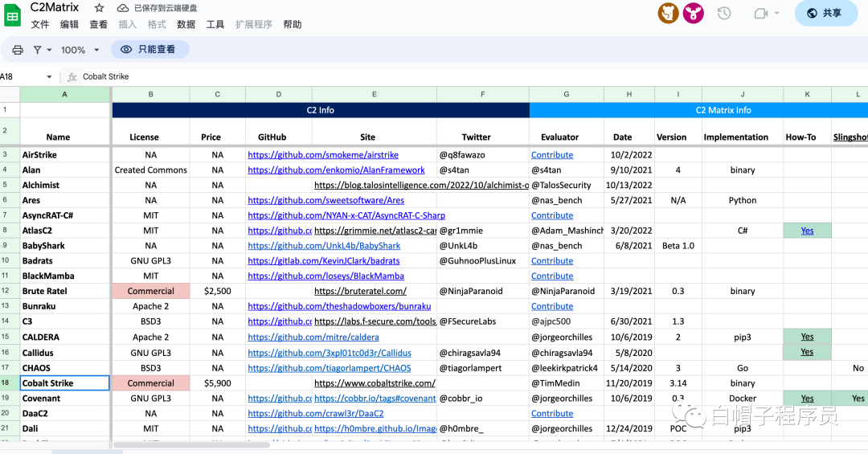Screen dimensions: 868x454
Task: Click the saved to cloud drive icon
Action: tap(123, 8)
